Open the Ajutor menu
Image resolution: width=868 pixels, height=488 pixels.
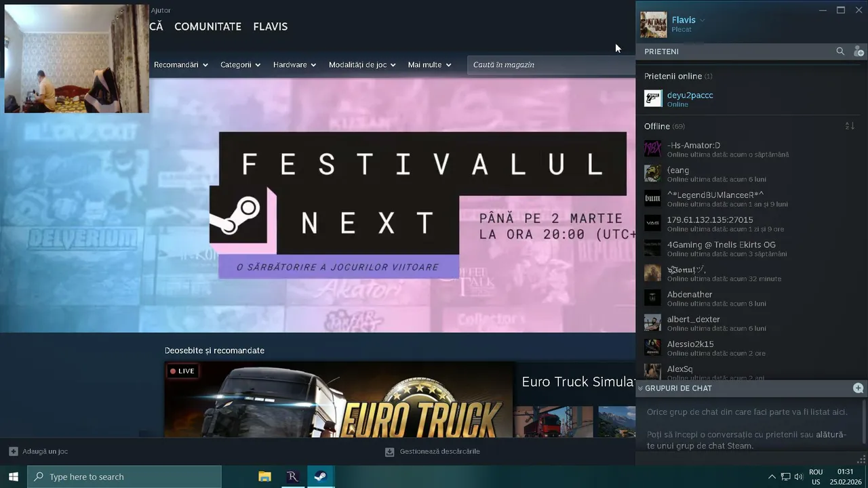[x=161, y=10]
